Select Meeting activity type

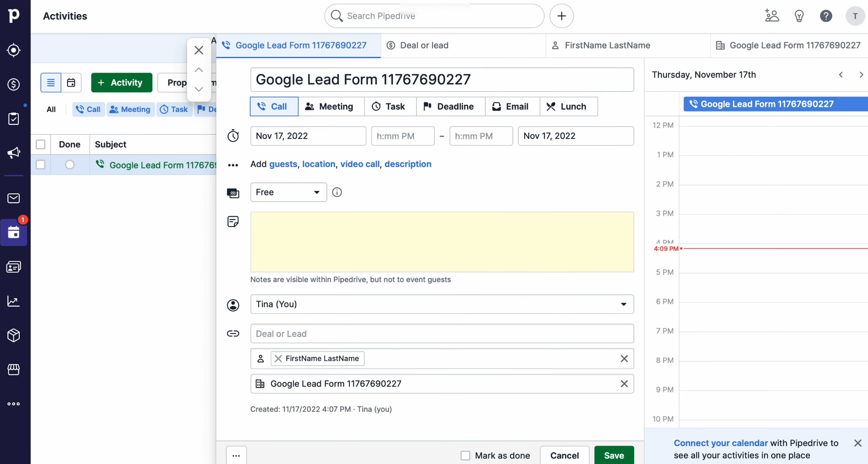(x=331, y=106)
